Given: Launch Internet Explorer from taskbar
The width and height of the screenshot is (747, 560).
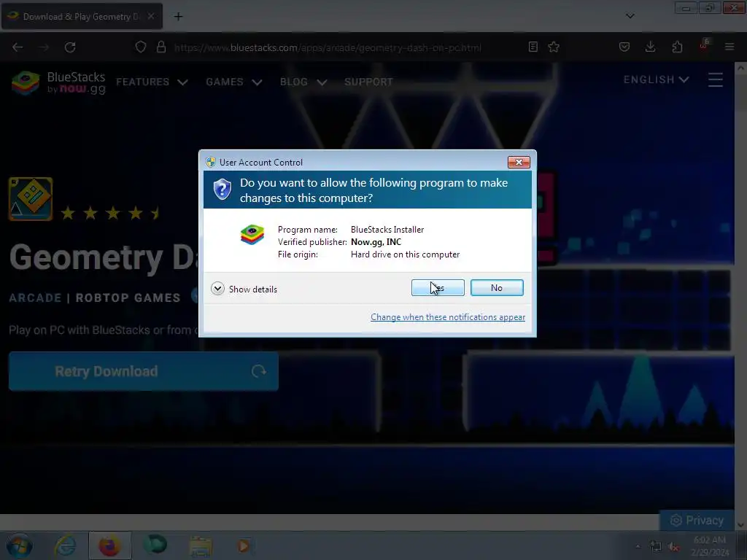Looking at the screenshot, I should (65, 545).
